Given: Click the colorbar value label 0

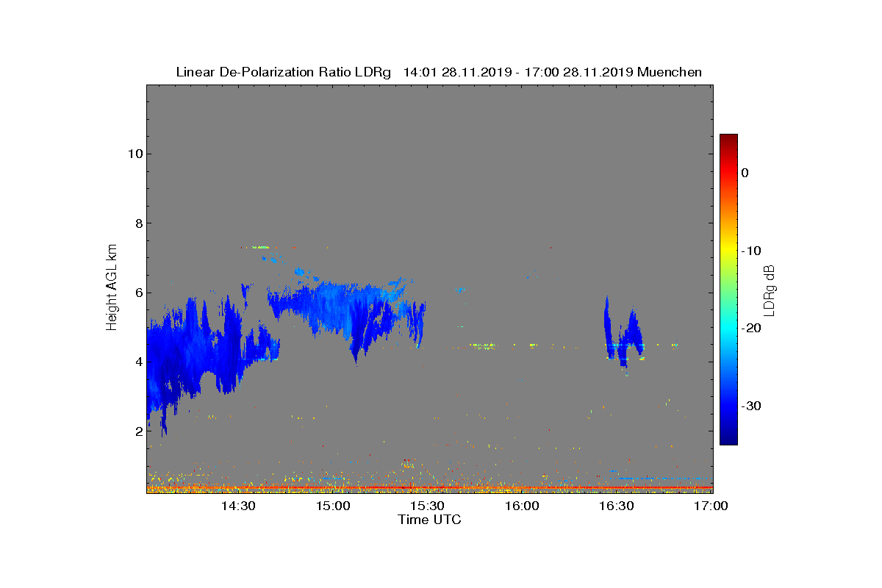Looking at the screenshot, I should click(745, 173).
